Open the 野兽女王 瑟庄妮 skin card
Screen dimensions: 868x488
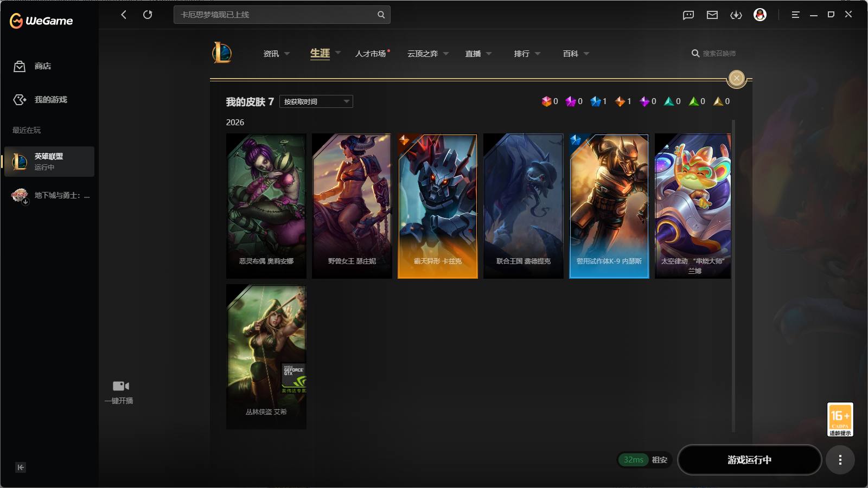click(352, 206)
